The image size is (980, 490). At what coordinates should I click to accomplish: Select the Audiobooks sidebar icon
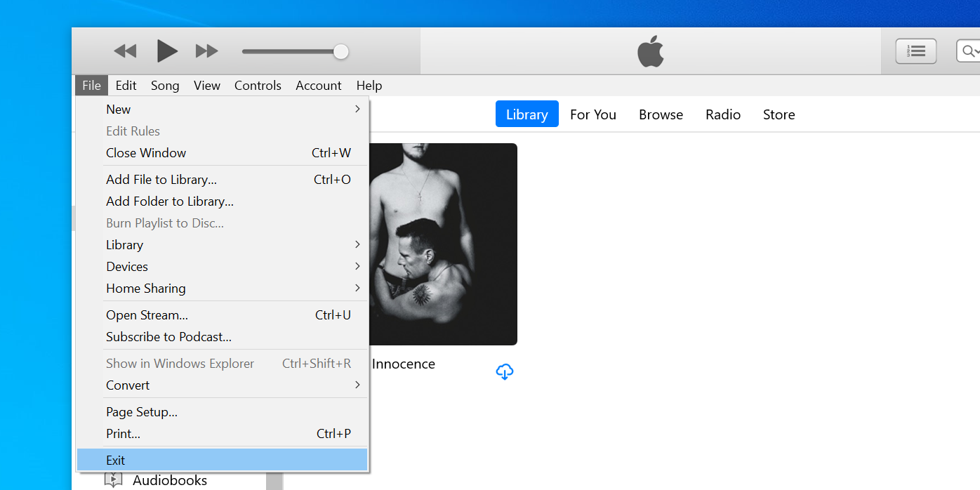pos(114,479)
